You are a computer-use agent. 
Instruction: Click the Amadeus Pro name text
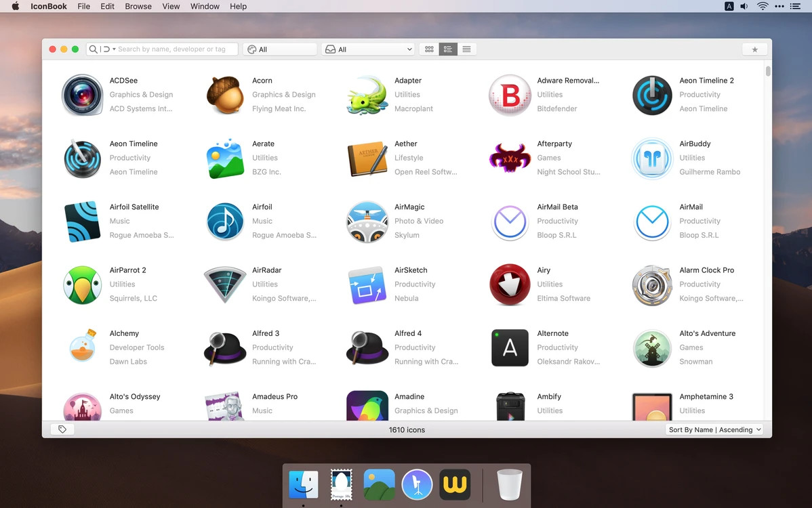point(275,397)
